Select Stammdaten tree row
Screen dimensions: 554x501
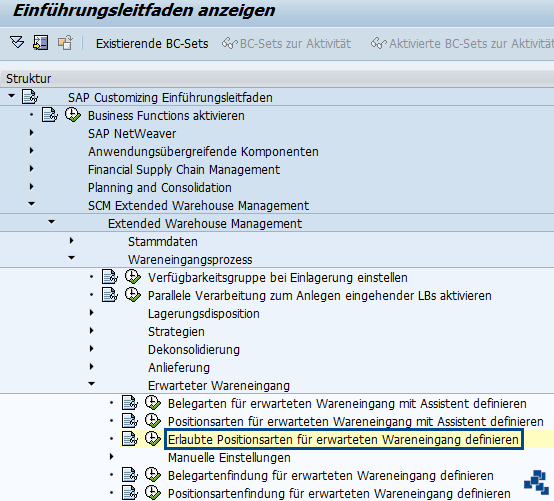click(x=163, y=242)
